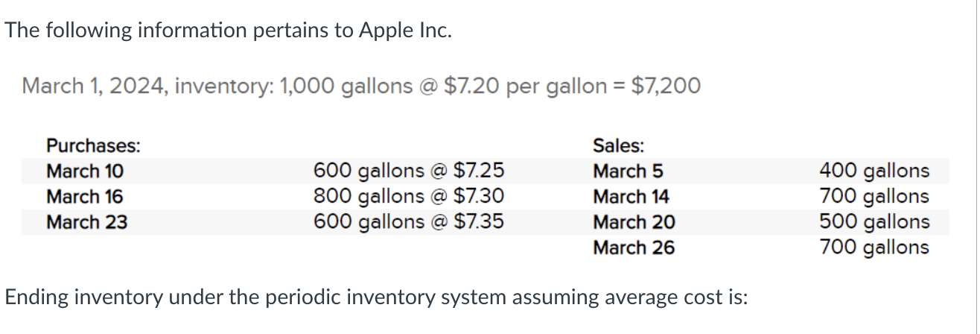Viewport: 980px width, 334px height.
Task: Select '600 gallons @ $7.25' cell
Action: (408, 171)
